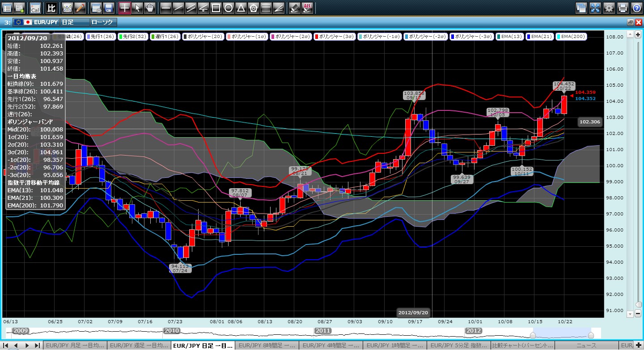Select the triangle drawing tool
The height and width of the screenshot is (350, 644).
point(241,8)
